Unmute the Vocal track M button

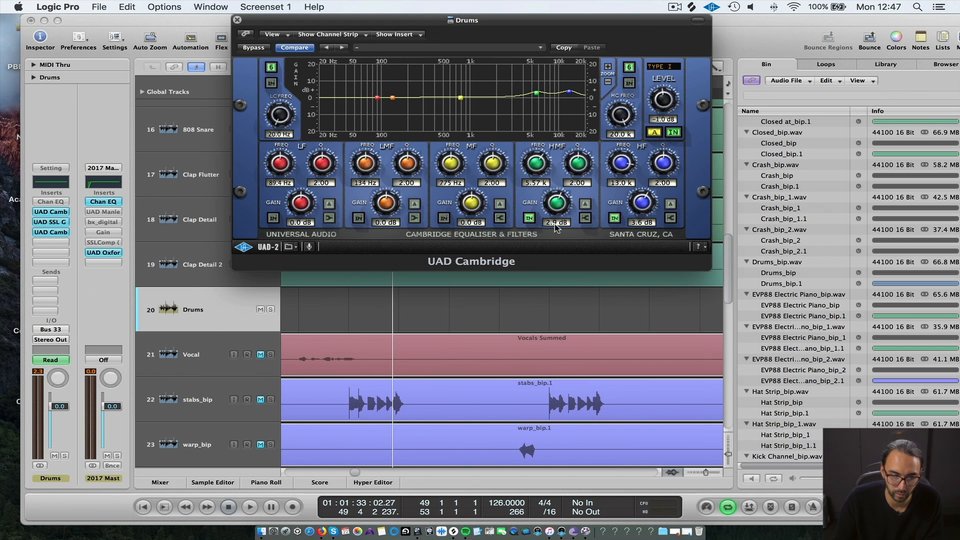click(x=260, y=354)
